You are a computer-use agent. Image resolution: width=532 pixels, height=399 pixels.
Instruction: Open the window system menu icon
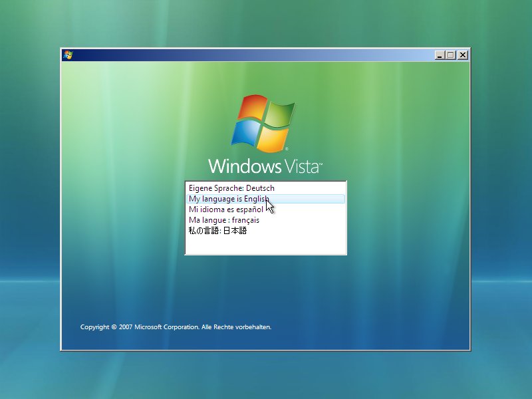[x=68, y=55]
